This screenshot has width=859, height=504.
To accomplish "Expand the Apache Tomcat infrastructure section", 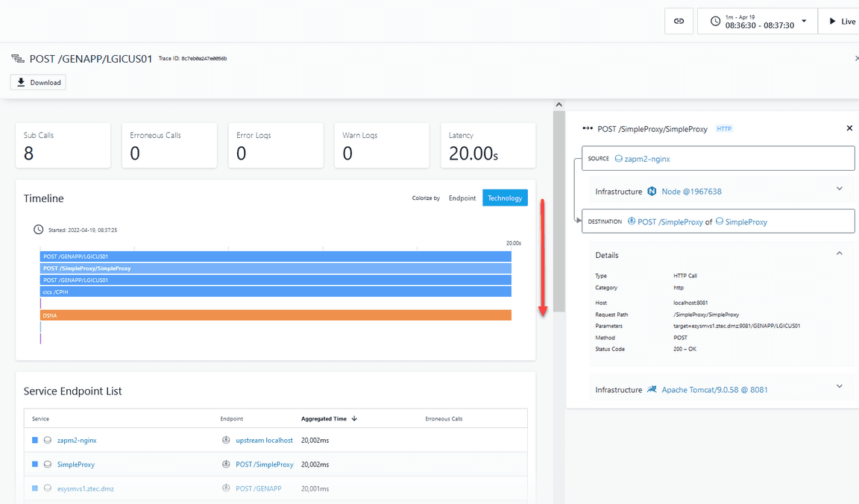I will coord(839,387).
